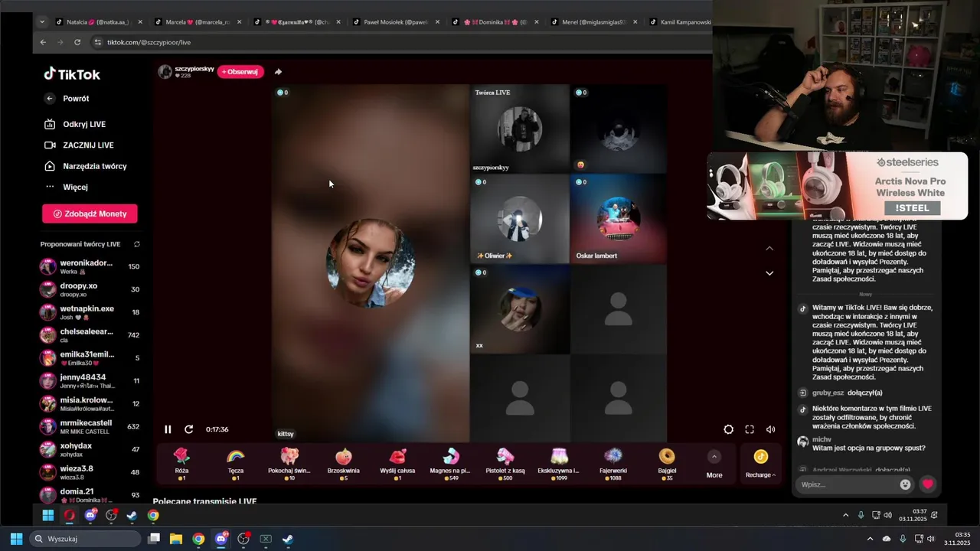Image resolution: width=980 pixels, height=551 pixels.
Task: Click the TikTok logo
Action: (x=72, y=74)
